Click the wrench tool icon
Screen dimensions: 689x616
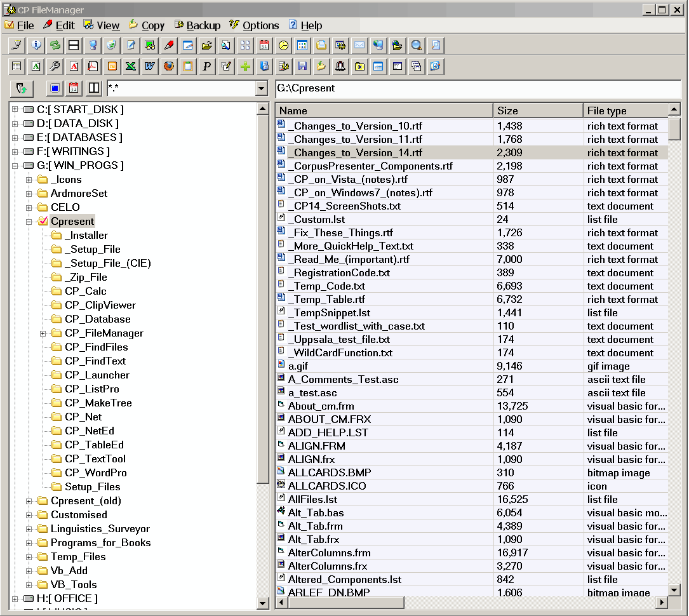click(55, 66)
